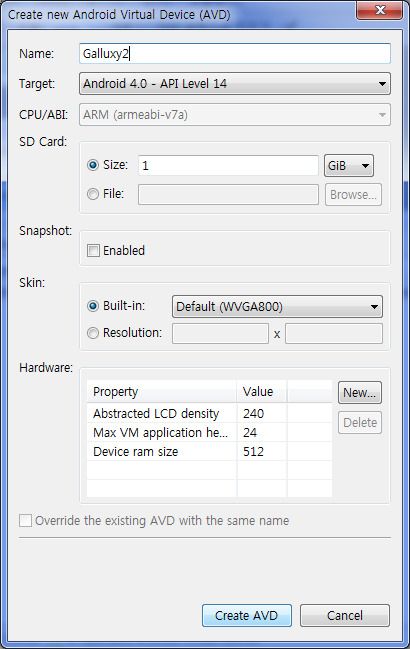Select the SD Card Size radio button

[x=93, y=165]
